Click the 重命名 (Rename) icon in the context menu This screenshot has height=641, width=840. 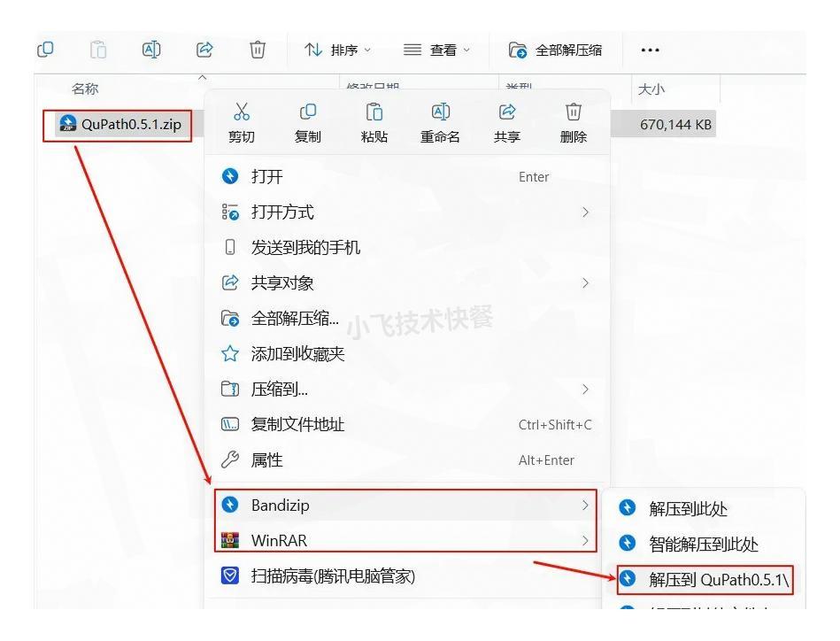439,120
